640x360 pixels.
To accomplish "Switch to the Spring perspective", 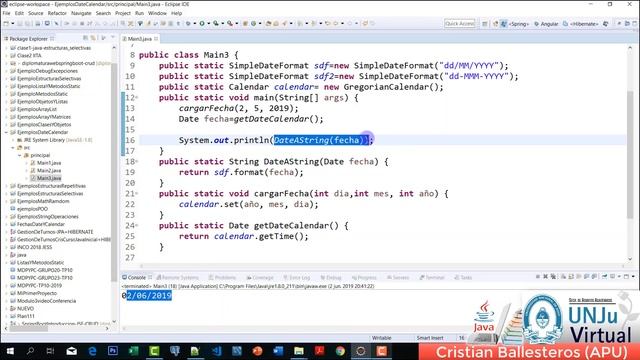I will (519, 24).
